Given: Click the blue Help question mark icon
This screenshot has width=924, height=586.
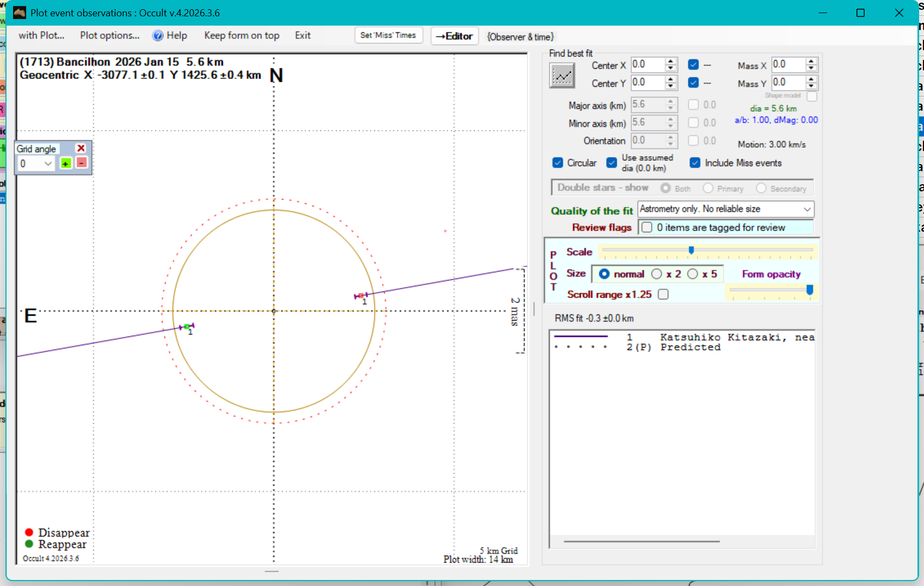Looking at the screenshot, I should point(158,36).
